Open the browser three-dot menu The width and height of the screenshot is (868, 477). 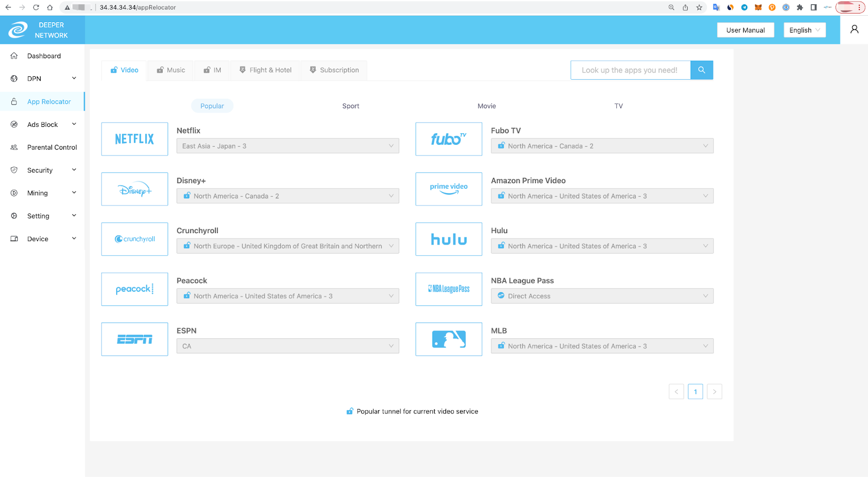click(860, 8)
